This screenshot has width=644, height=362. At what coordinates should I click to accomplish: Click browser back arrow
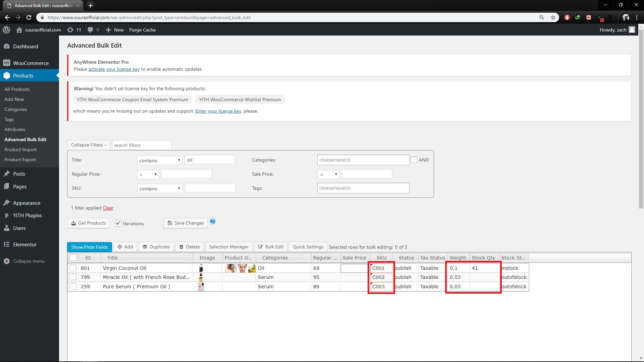coord(7,17)
